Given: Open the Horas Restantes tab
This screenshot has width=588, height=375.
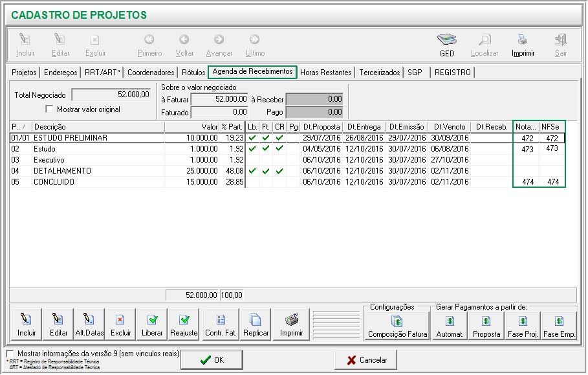Looking at the screenshot, I should tap(325, 72).
